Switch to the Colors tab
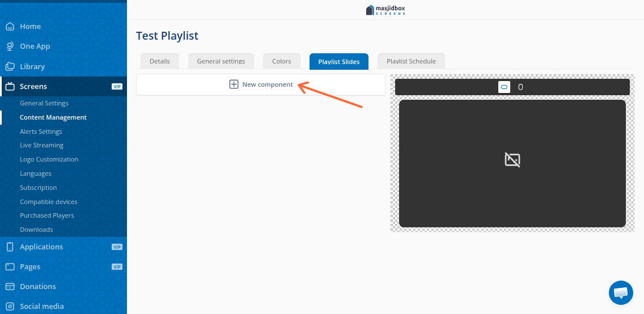The height and width of the screenshot is (314, 644). [282, 61]
